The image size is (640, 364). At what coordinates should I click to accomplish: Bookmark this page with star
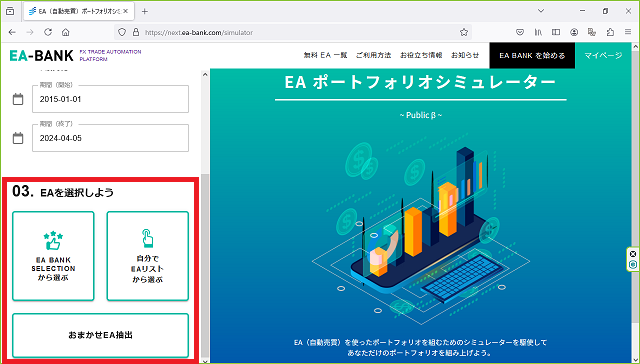464,32
